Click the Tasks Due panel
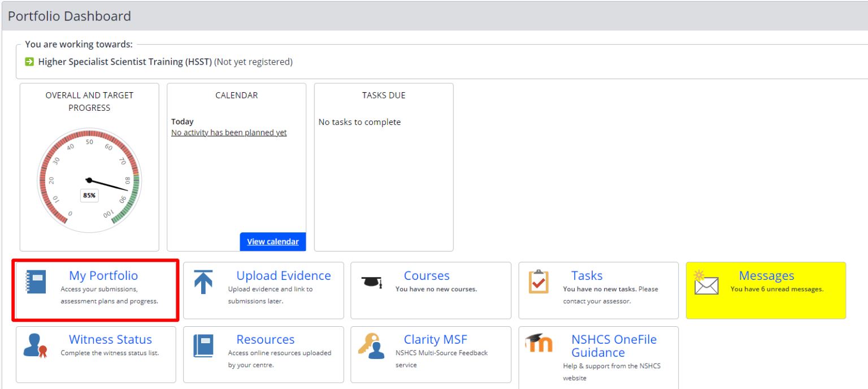Viewport: 868px width, 389px height. 384,167
